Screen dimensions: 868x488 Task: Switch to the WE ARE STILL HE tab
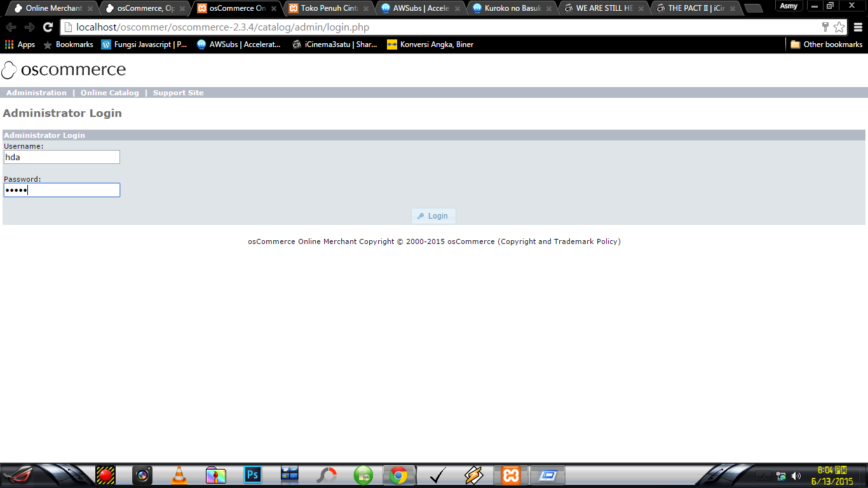click(x=603, y=8)
